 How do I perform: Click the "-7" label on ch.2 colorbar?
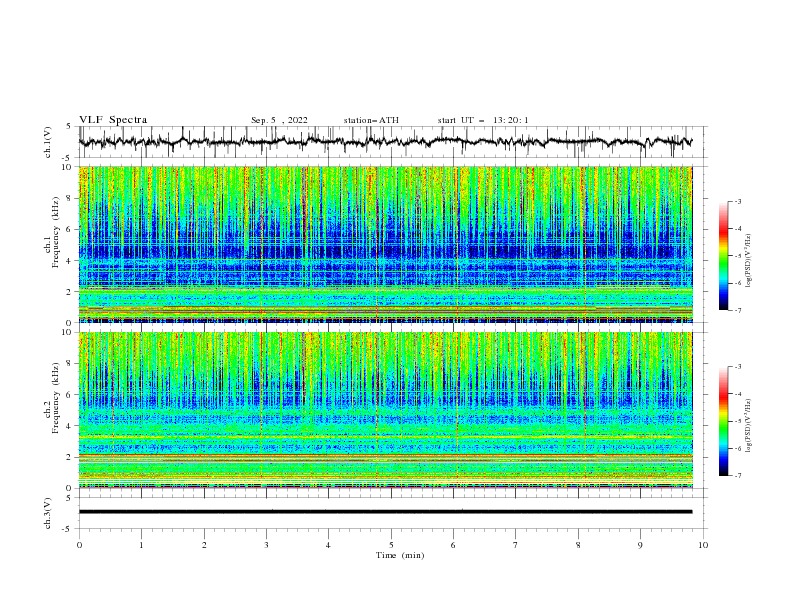(737, 476)
